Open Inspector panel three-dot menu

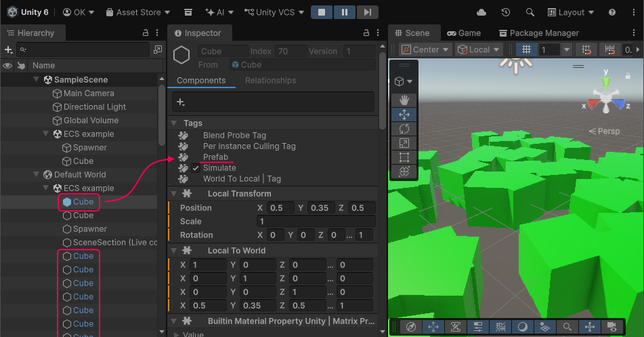coord(378,33)
